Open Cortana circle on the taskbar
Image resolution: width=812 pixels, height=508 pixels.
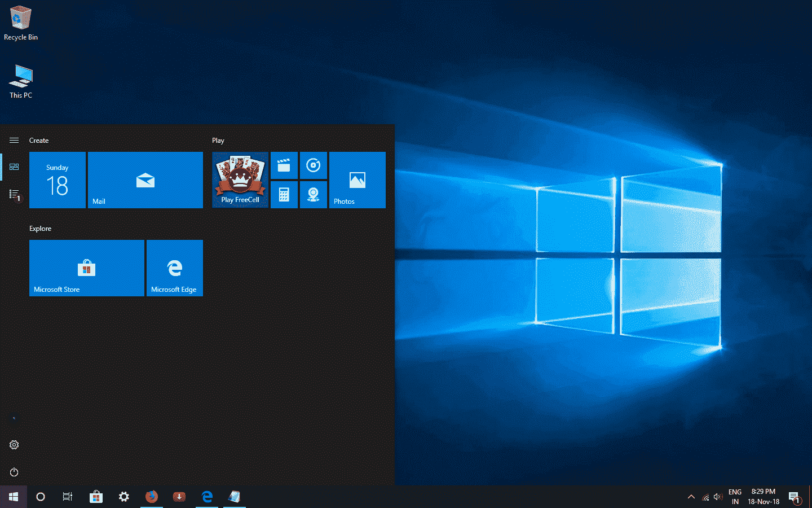coord(41,497)
